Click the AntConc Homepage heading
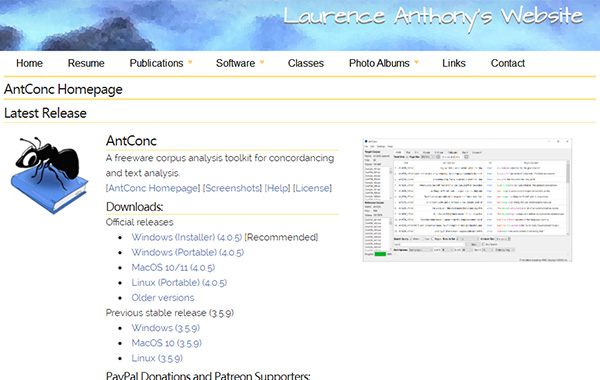Image resolution: width=600 pixels, height=380 pixels. point(63,89)
